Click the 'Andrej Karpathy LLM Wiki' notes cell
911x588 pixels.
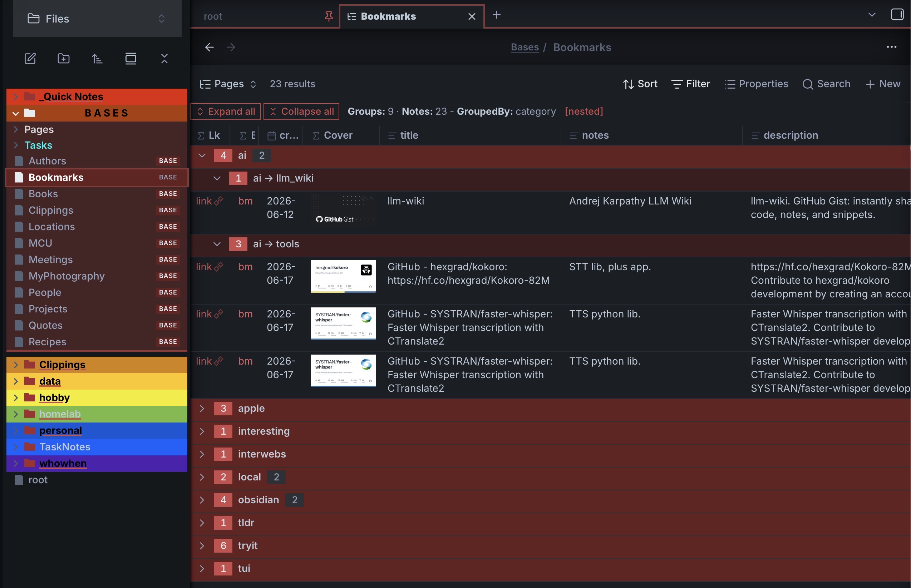630,201
